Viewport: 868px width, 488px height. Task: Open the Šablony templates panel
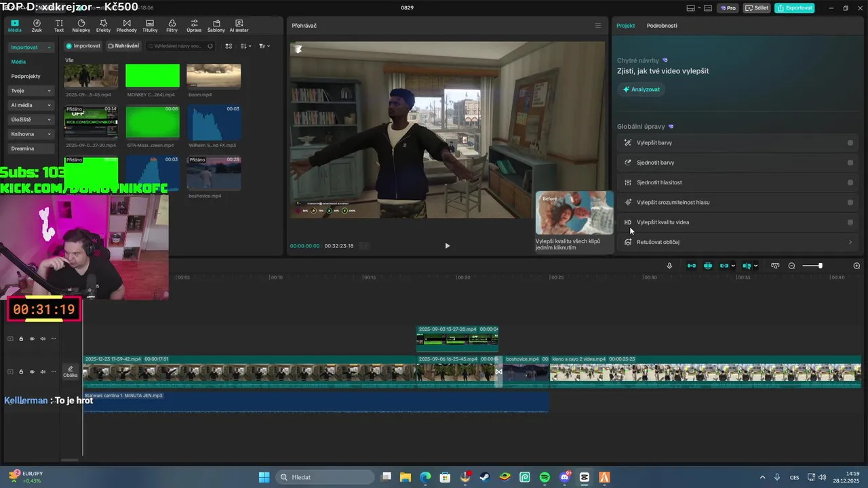point(216,26)
